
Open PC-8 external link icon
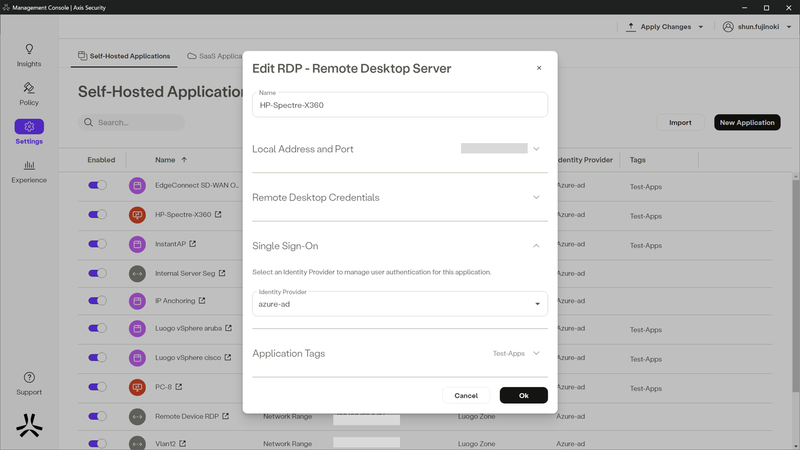(179, 387)
